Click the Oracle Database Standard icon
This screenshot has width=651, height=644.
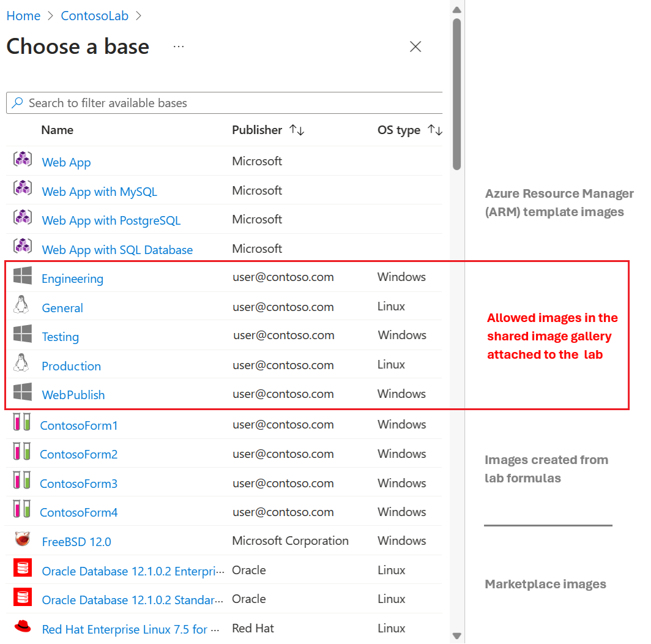(23, 597)
